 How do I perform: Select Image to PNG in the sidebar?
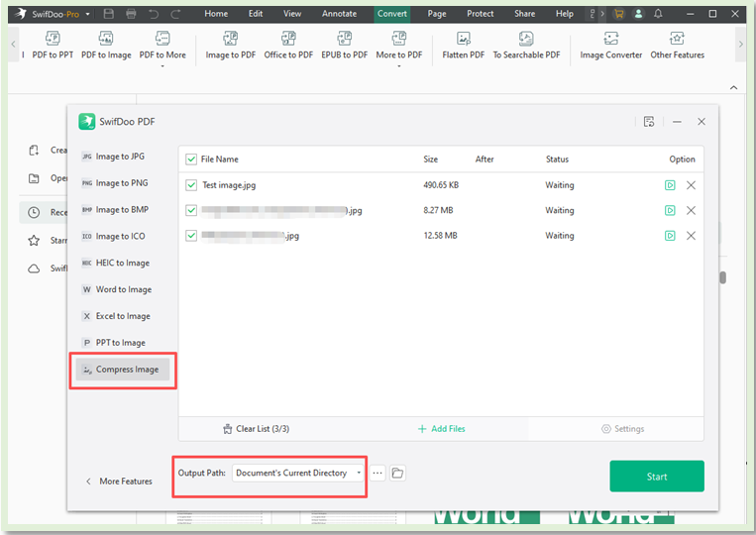click(121, 183)
